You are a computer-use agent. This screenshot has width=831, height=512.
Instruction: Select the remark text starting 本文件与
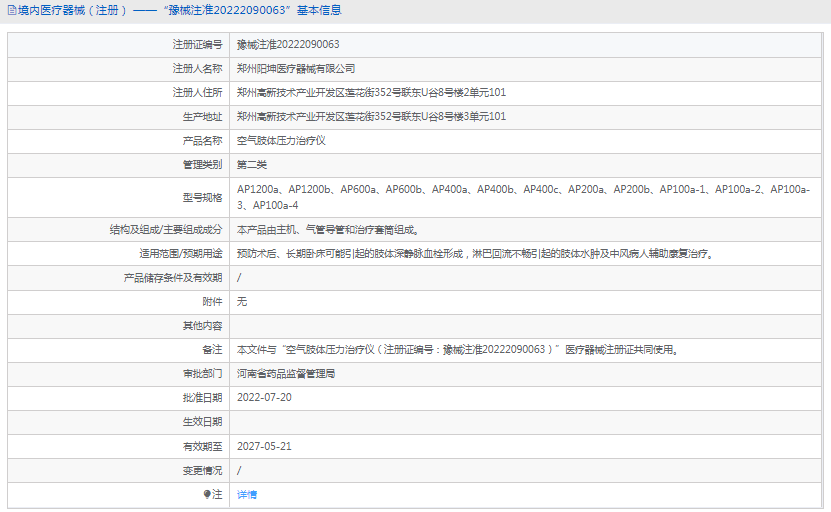coord(457,350)
